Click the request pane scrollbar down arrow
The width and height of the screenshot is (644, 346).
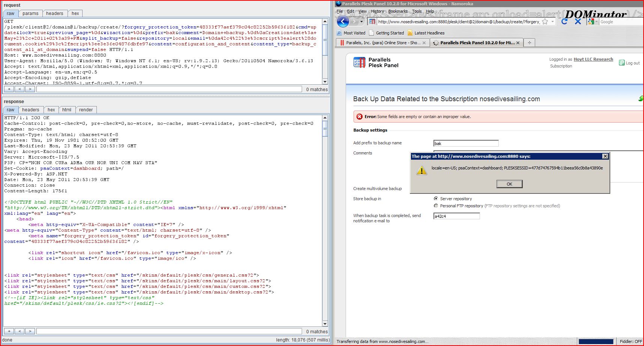[325, 82]
